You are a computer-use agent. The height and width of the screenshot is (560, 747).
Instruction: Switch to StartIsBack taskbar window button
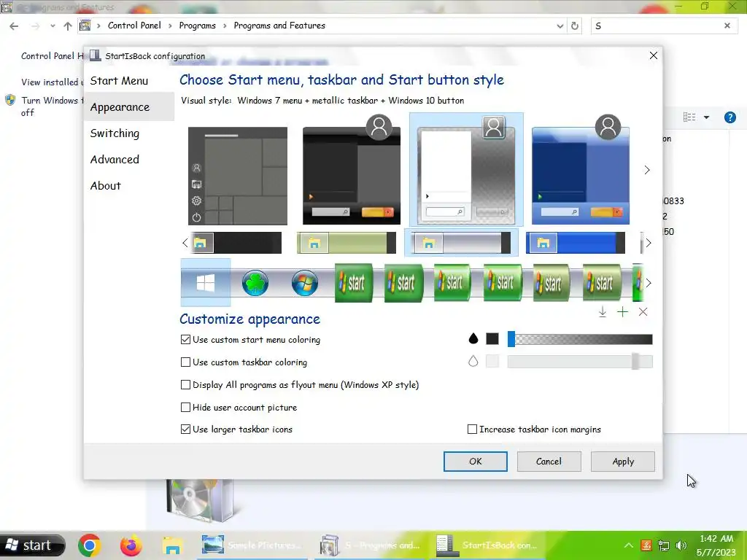point(487,545)
